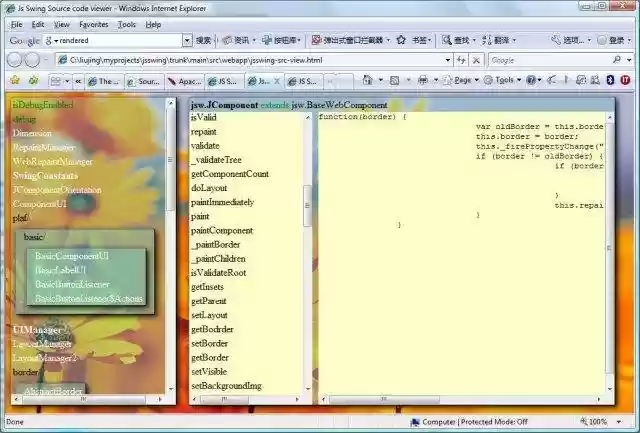
Task: Click the method list vertical scrollbar thumb
Action: (308, 205)
